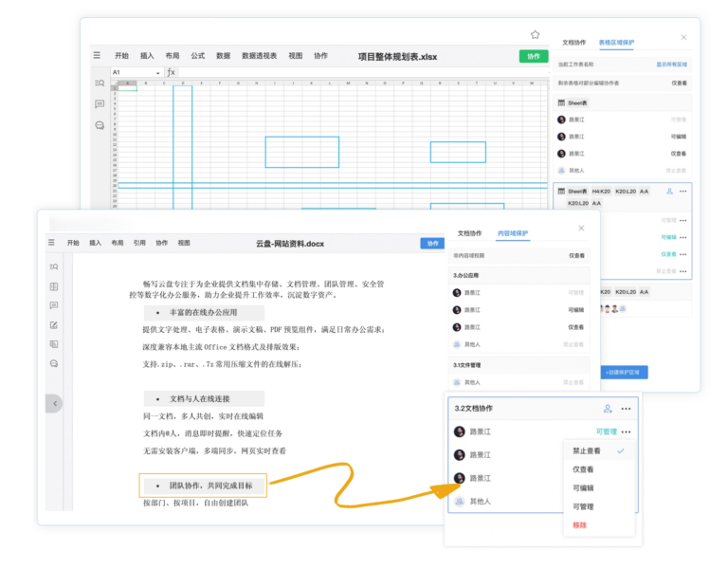This screenshot has height=569, width=728.
Task: Open the hamburger menu in spreadsheet window
Action: pyautogui.click(x=97, y=56)
